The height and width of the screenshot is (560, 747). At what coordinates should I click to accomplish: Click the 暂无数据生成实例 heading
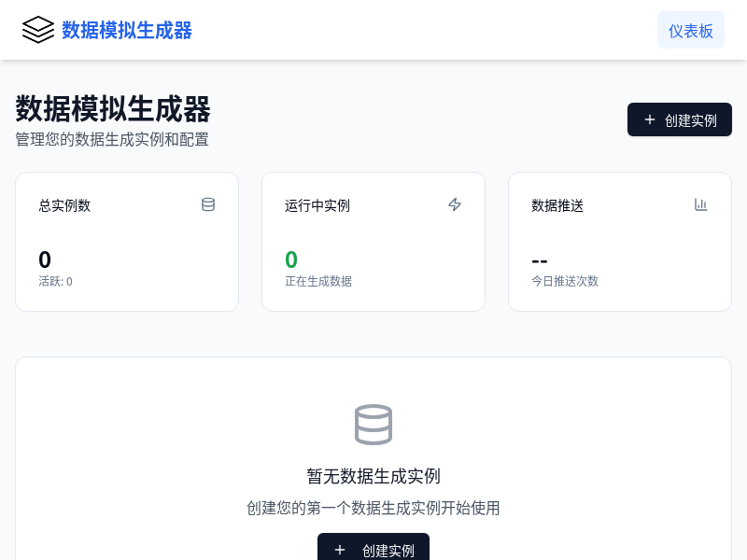pos(373,476)
